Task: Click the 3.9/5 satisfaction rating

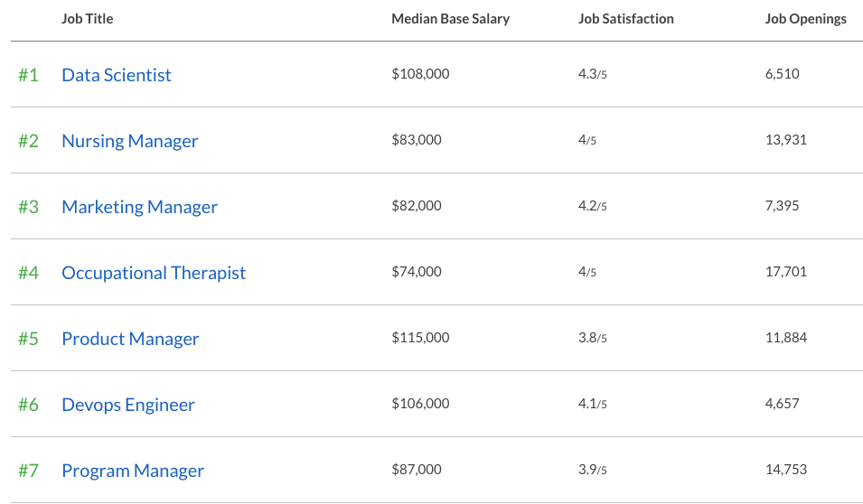Action: [x=592, y=470]
